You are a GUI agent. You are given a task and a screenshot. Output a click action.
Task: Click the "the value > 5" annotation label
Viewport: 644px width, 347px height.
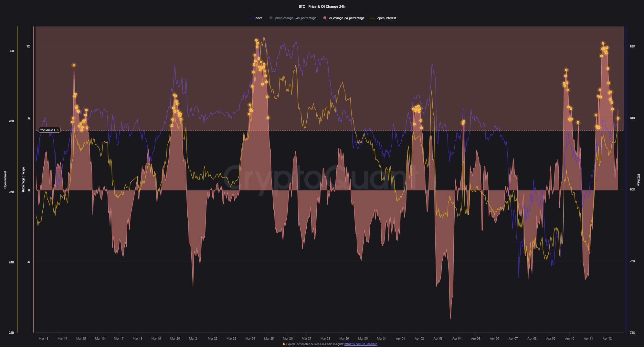[49, 130]
